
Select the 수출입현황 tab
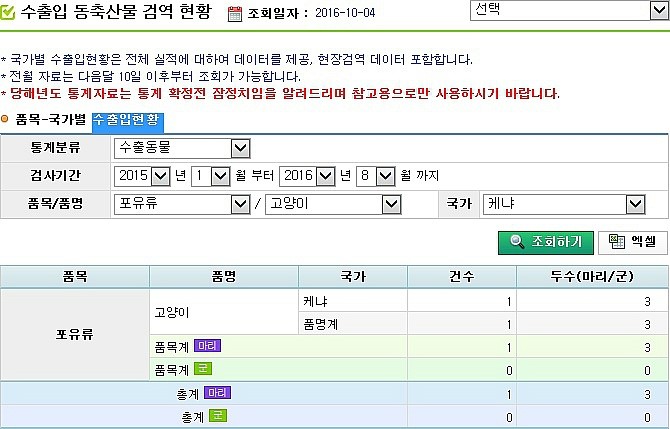[128, 122]
